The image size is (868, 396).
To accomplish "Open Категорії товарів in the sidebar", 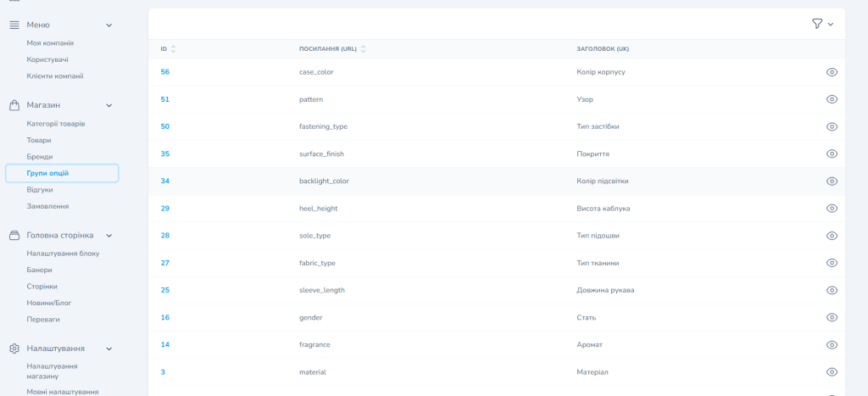I will 55,124.
